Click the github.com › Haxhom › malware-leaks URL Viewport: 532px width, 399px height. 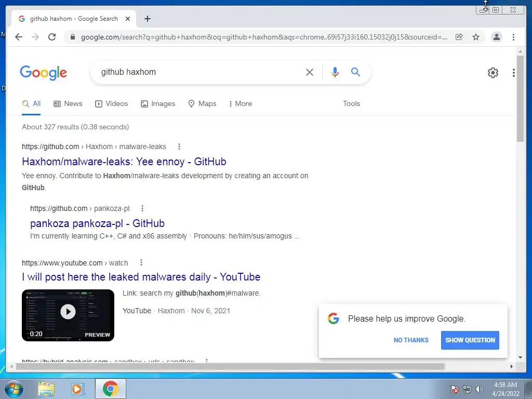(x=94, y=147)
